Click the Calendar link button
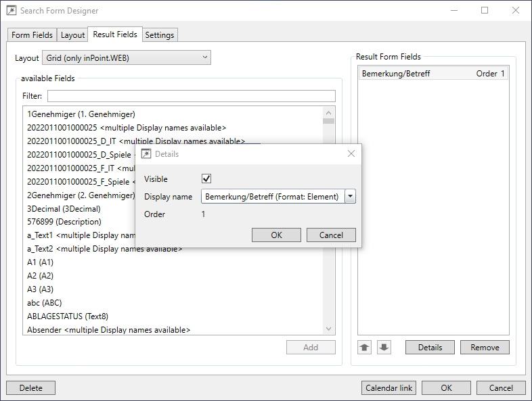The image size is (532, 401). pyautogui.click(x=389, y=388)
